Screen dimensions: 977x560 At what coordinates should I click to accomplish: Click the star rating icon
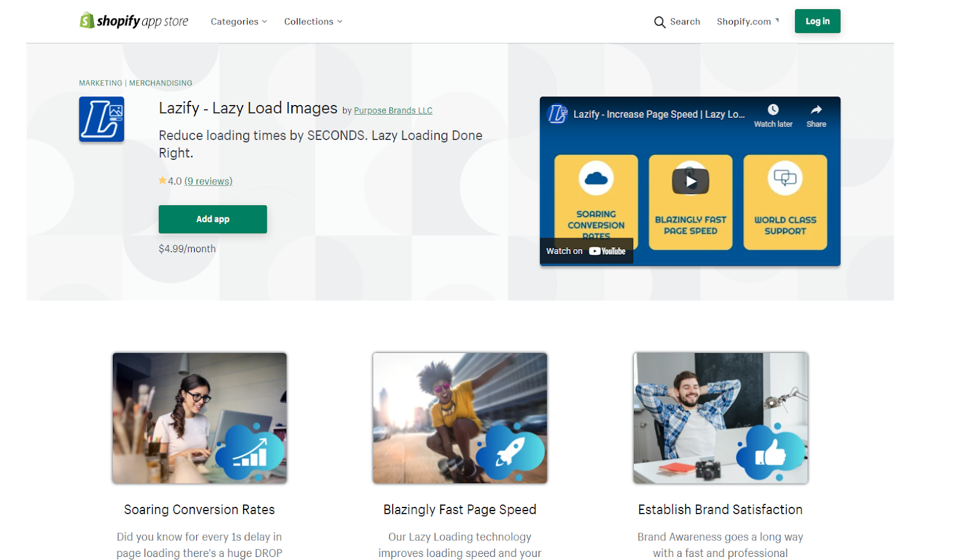162,180
